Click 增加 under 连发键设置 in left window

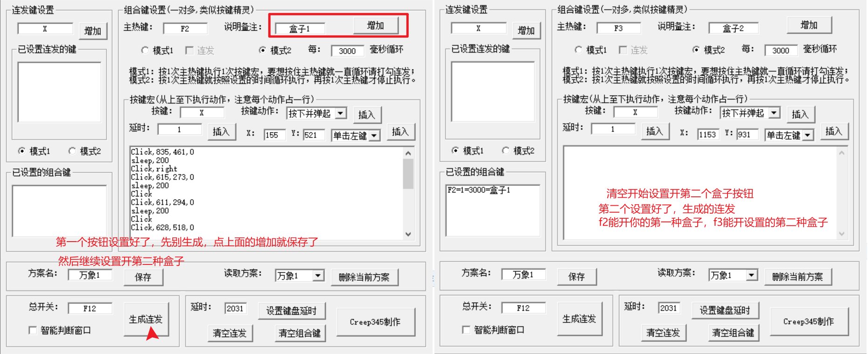pyautogui.click(x=93, y=31)
